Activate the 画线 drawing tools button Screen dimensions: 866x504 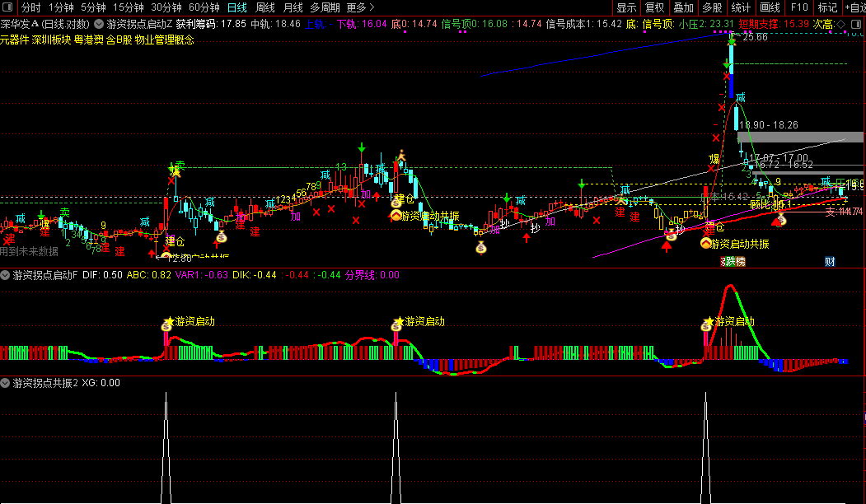[x=770, y=7]
